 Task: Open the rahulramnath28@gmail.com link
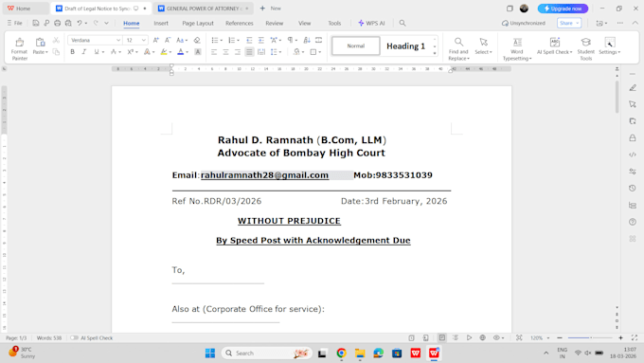coord(264,175)
